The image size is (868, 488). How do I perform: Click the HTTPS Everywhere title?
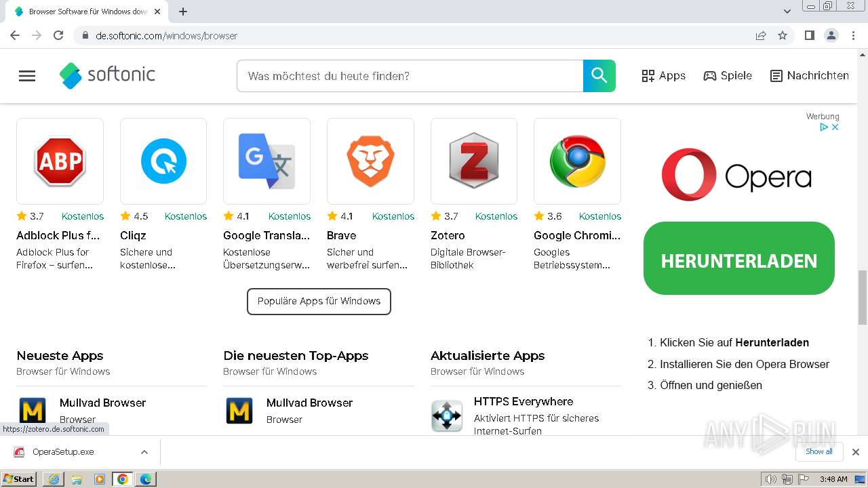click(x=524, y=401)
